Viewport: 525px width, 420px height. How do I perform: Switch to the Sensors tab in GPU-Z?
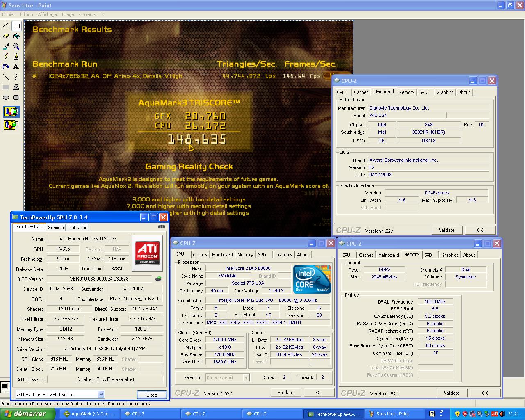(56, 228)
